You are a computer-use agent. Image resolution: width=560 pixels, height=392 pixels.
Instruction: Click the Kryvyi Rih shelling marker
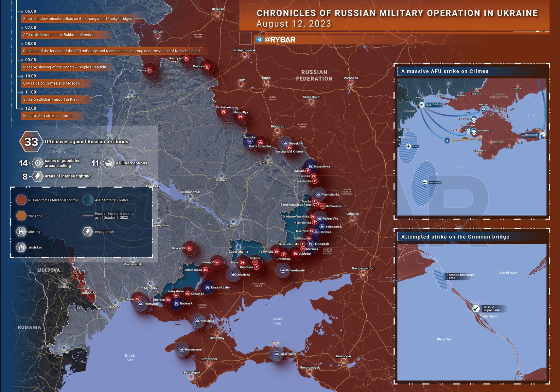[x=190, y=248]
